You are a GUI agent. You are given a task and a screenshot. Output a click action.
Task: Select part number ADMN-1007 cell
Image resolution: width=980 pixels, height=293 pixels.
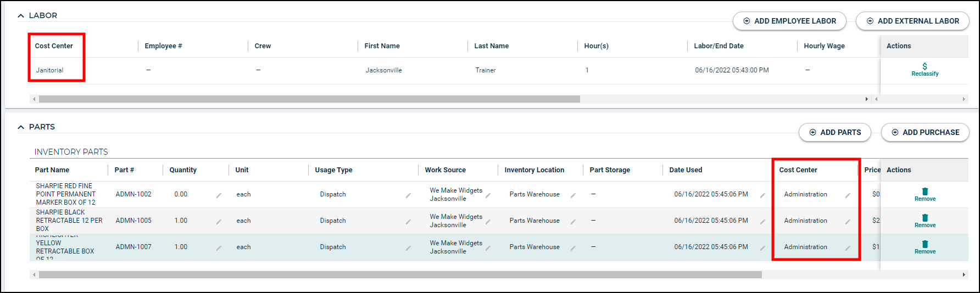[133, 247]
